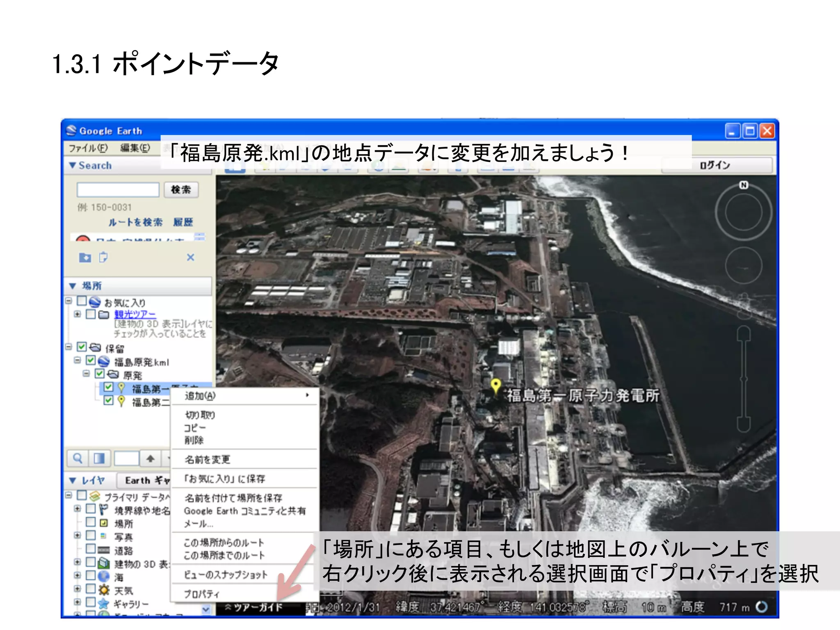Collapse the レイヤ panel triangle

73,480
